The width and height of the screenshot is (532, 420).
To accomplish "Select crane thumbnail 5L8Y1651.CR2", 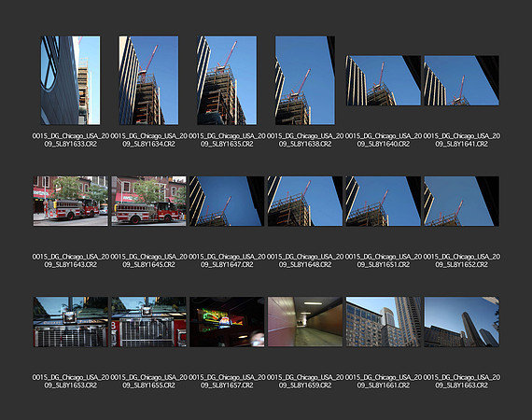I will pyautogui.click(x=384, y=201).
